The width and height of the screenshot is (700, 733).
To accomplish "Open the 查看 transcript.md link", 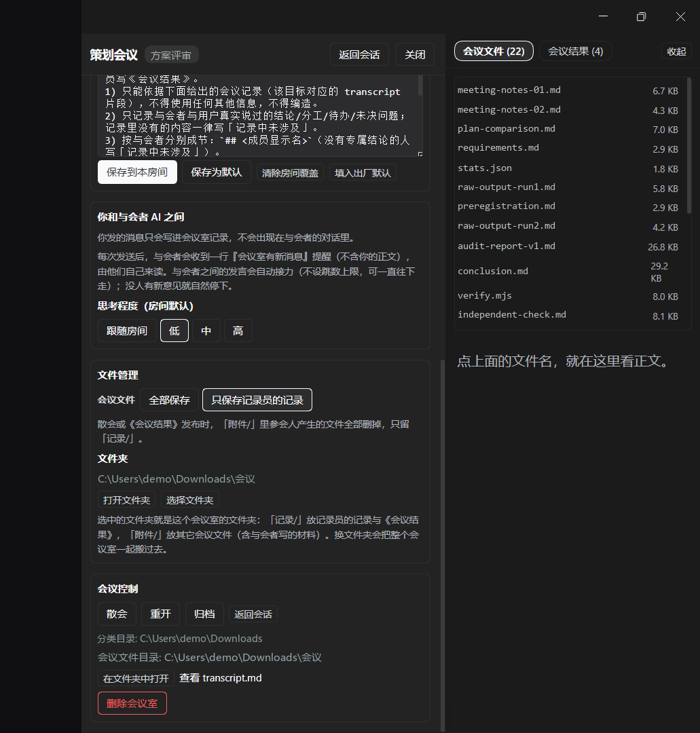I will coord(221,678).
